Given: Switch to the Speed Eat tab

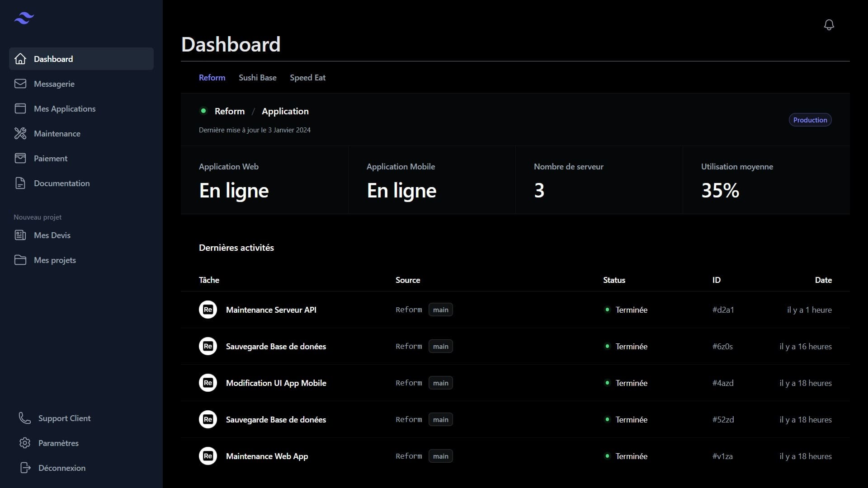Looking at the screenshot, I should click(x=307, y=78).
